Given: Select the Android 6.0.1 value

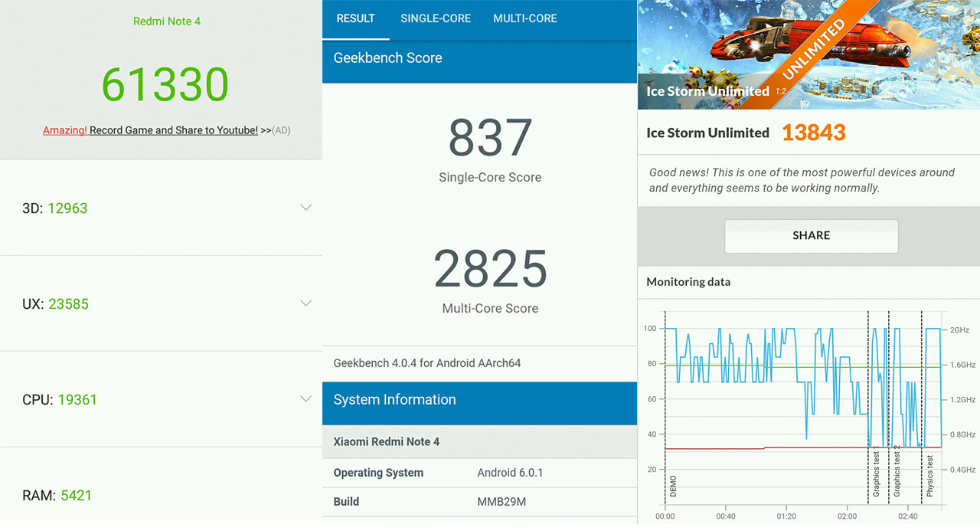Looking at the screenshot, I should click(x=510, y=473).
